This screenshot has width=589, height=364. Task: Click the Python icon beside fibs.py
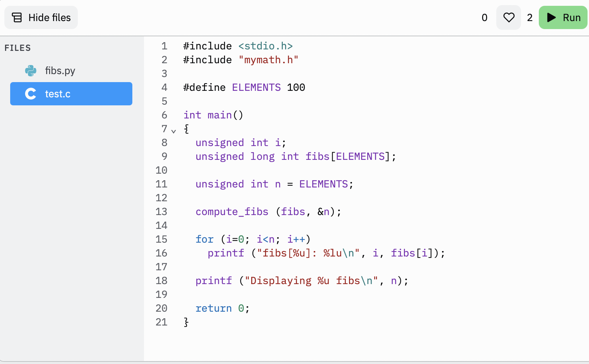(31, 70)
